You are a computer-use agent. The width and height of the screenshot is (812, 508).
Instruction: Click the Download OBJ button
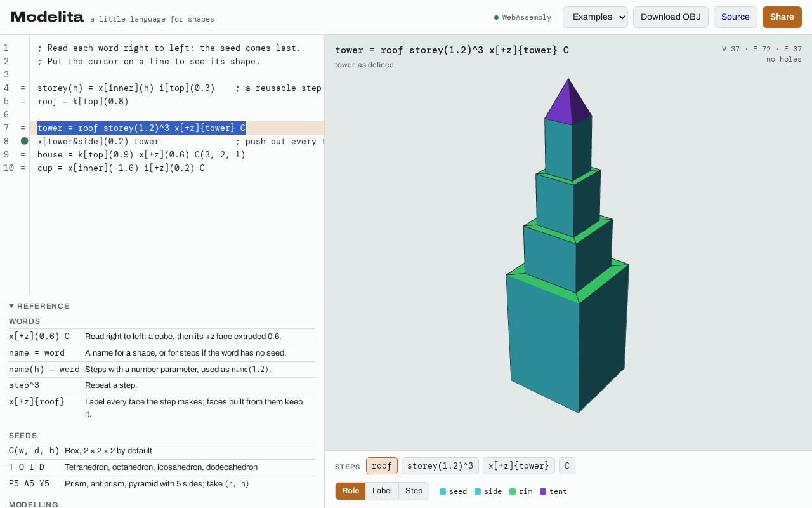pos(671,17)
